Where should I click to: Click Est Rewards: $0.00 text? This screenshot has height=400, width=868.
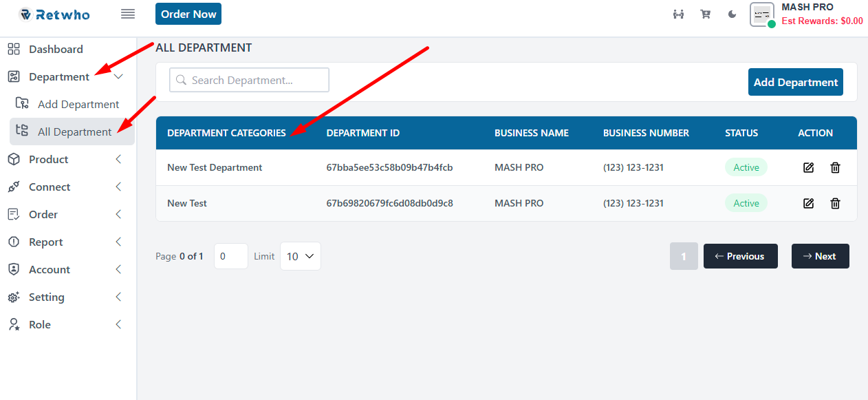pyautogui.click(x=822, y=21)
